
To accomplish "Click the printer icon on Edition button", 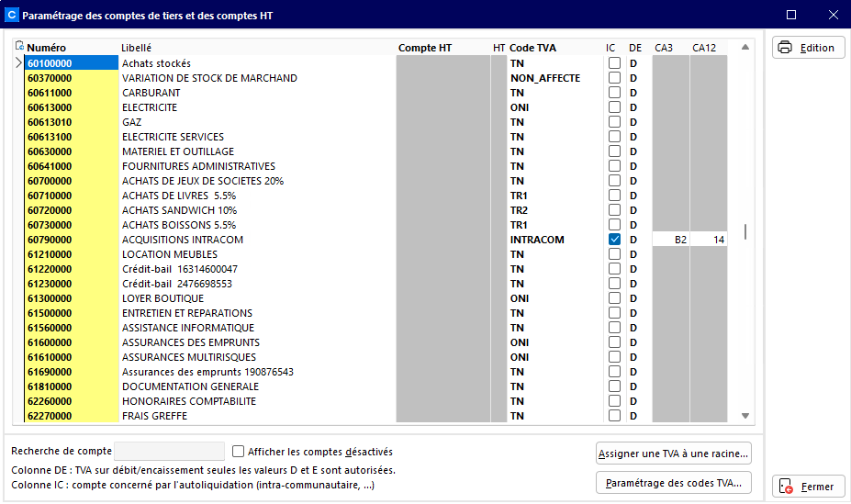I will click(785, 47).
